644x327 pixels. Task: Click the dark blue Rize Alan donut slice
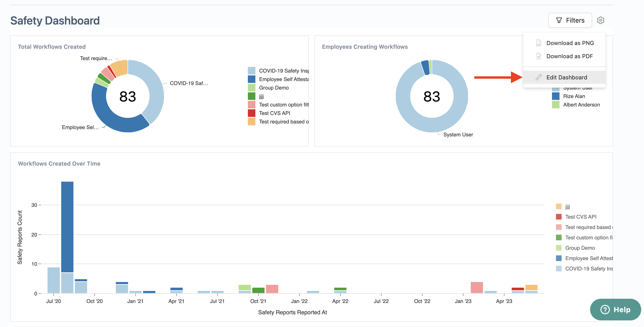[426, 68]
